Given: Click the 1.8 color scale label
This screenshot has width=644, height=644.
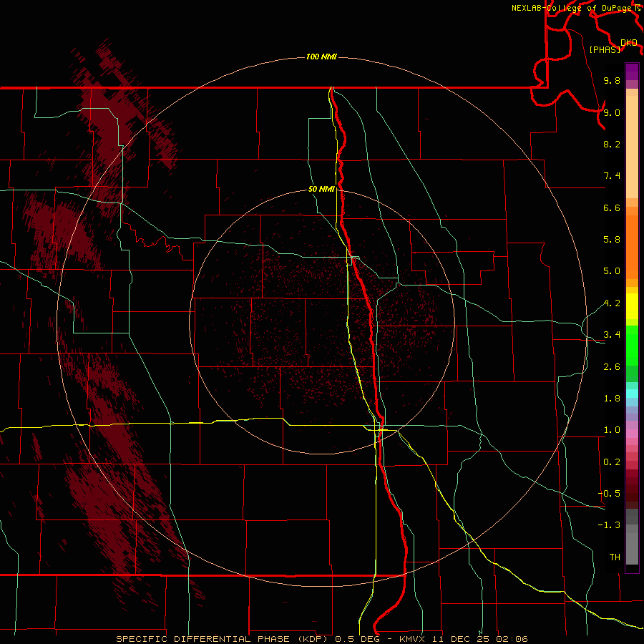Looking at the screenshot, I should tap(612, 399).
